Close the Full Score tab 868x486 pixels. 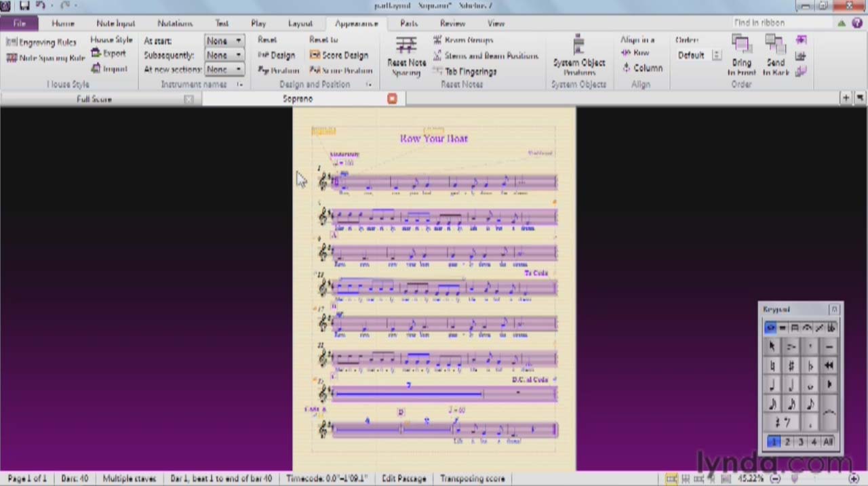pyautogui.click(x=189, y=99)
